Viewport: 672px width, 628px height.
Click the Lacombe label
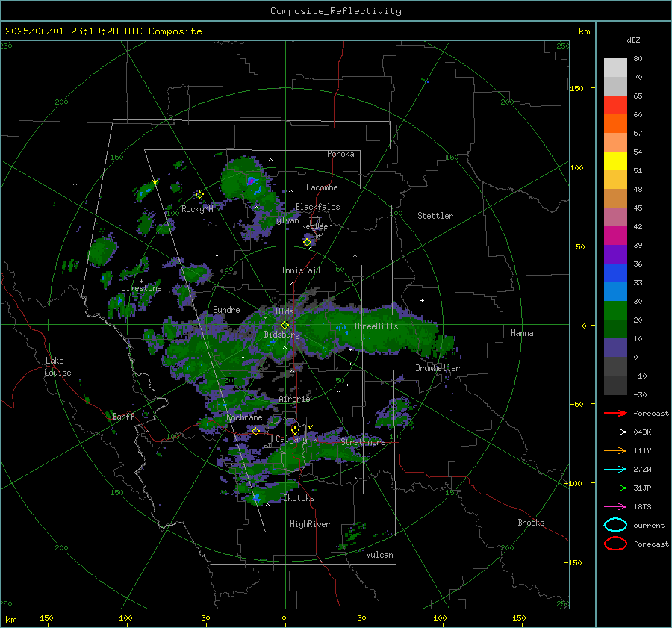[322, 187]
